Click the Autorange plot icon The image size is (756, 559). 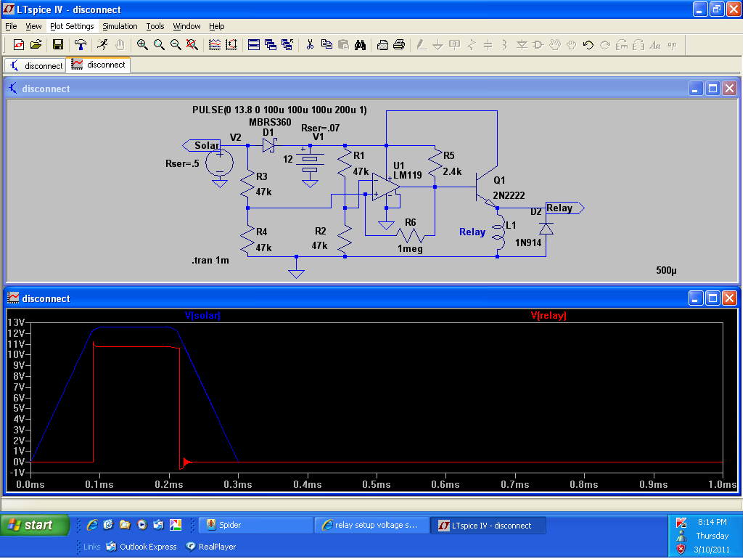tap(215, 45)
